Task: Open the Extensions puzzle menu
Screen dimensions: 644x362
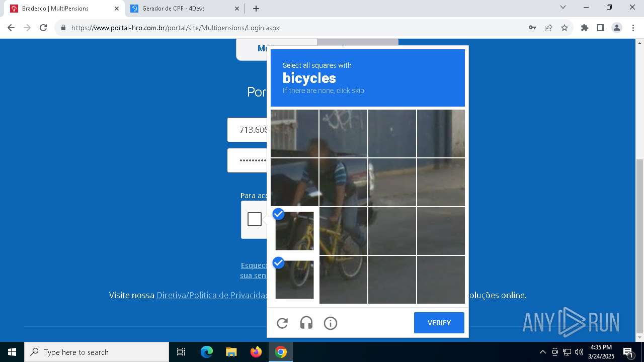Action: (585, 28)
